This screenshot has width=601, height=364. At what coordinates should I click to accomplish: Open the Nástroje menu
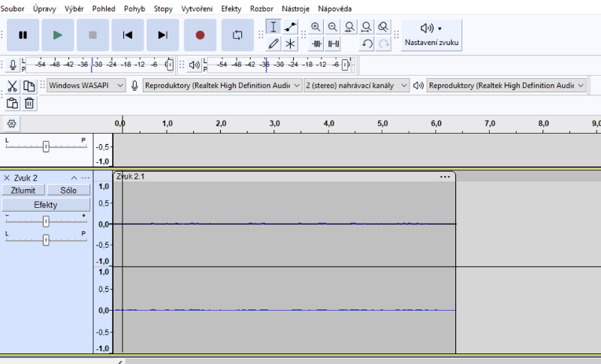295,8
